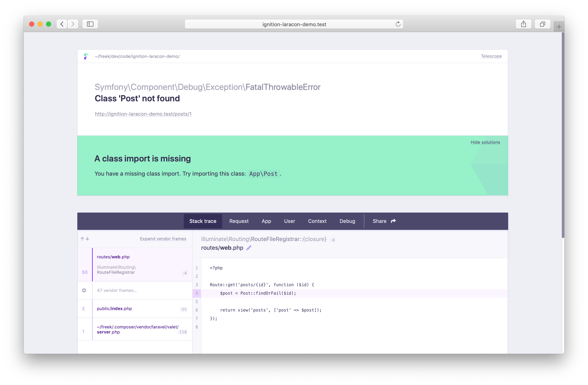Viewport: 588px width, 385px height.
Task: Open the Context tab
Action: (317, 221)
